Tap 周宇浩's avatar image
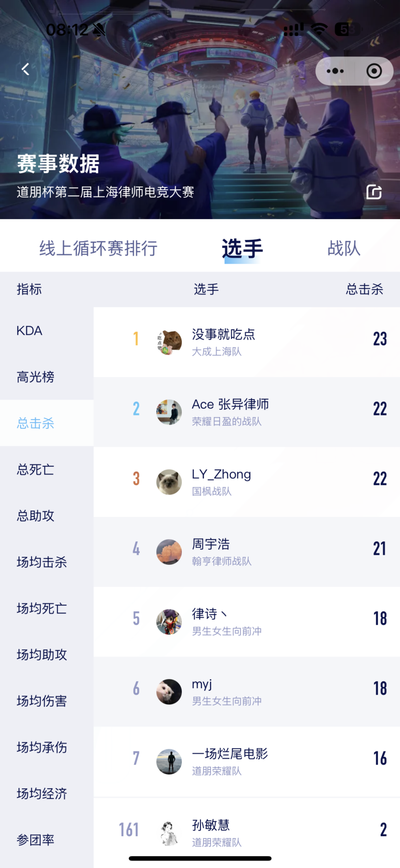 pos(169,552)
